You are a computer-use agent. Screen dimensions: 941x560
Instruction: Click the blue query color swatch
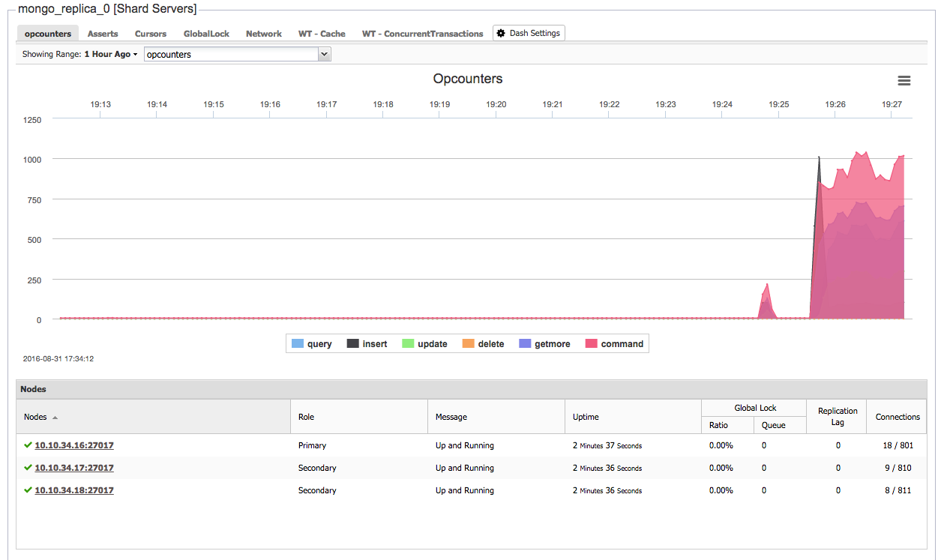[x=297, y=344]
